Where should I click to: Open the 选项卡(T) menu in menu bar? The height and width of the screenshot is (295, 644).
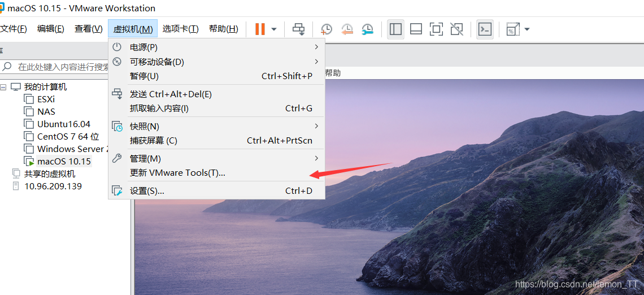180,29
